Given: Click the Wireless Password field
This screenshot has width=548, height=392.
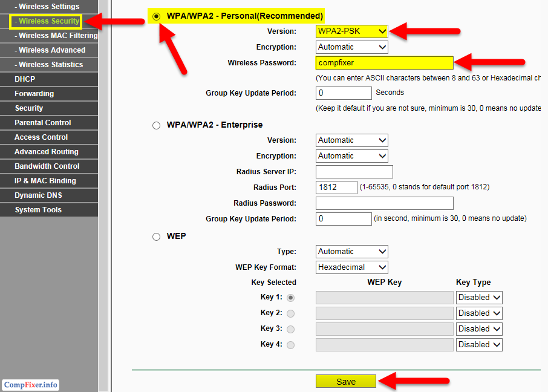Looking at the screenshot, I should [384, 63].
